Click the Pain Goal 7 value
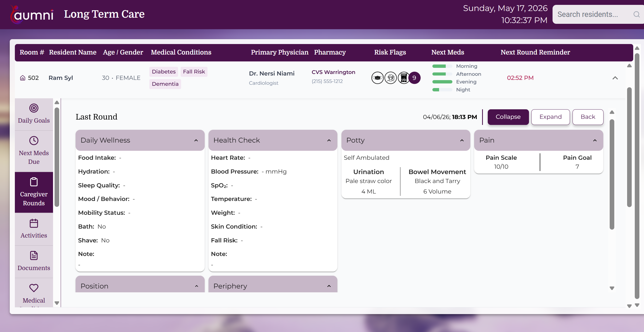 pyautogui.click(x=577, y=167)
